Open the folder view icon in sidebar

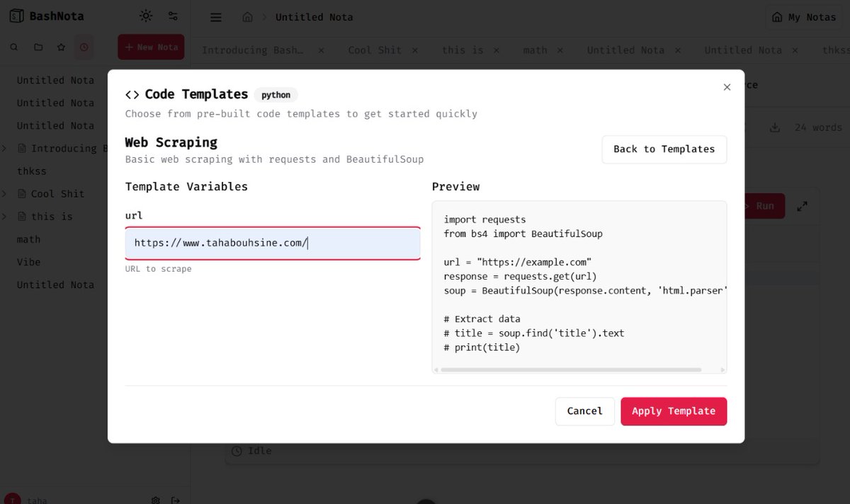coord(38,47)
